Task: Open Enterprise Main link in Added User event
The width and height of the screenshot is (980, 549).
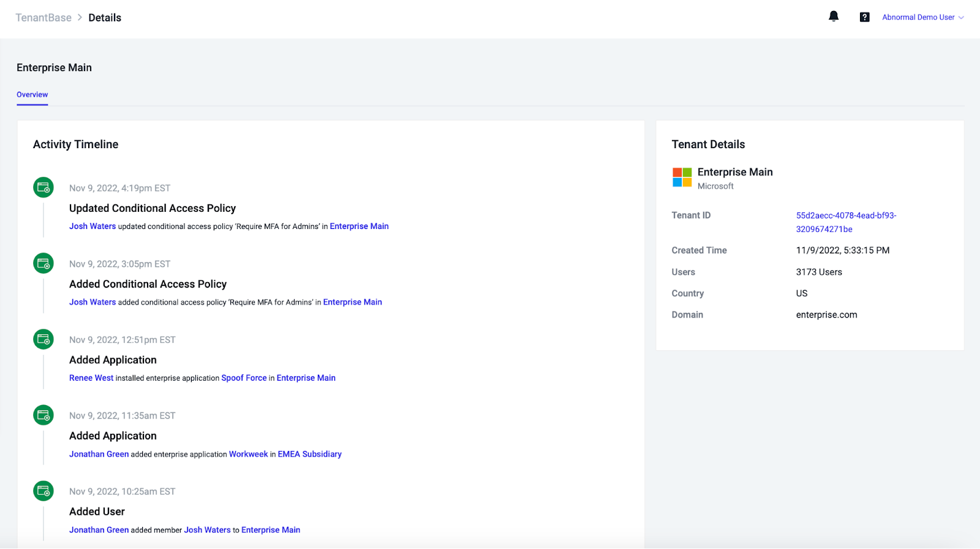Action: pos(271,530)
